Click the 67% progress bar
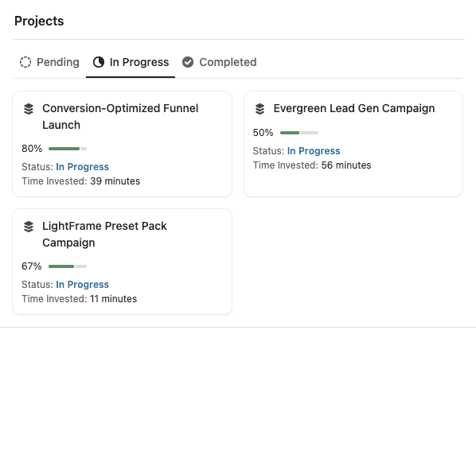 (x=68, y=266)
